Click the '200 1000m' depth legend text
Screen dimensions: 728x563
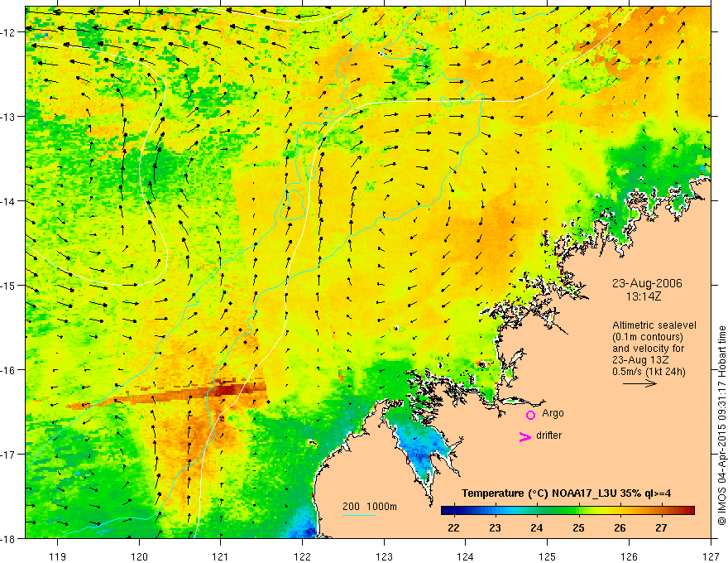click(x=370, y=507)
